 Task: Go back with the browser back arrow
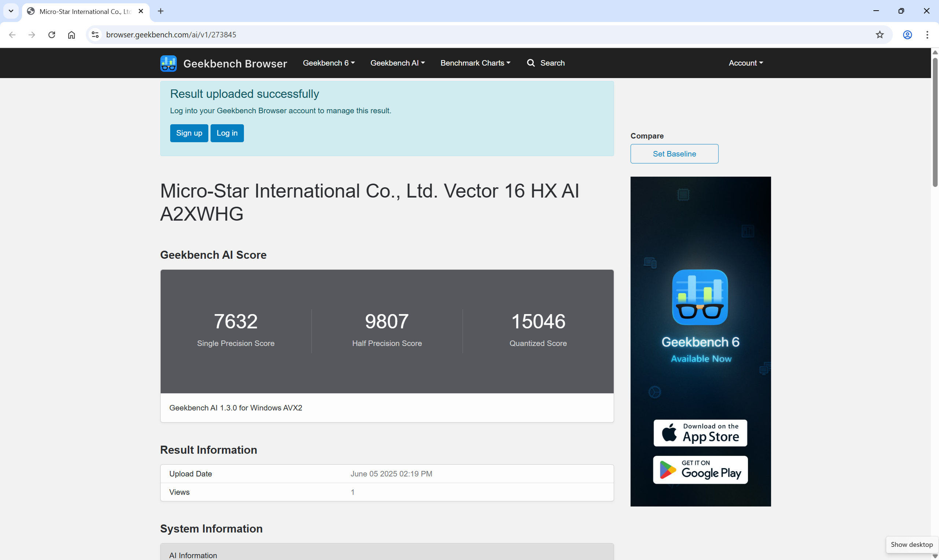tap(12, 35)
